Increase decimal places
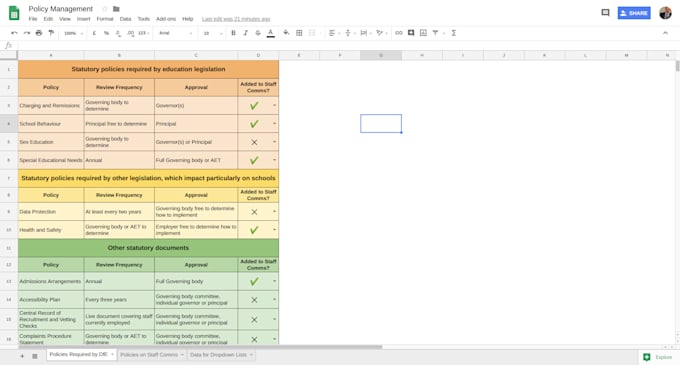 (130, 33)
